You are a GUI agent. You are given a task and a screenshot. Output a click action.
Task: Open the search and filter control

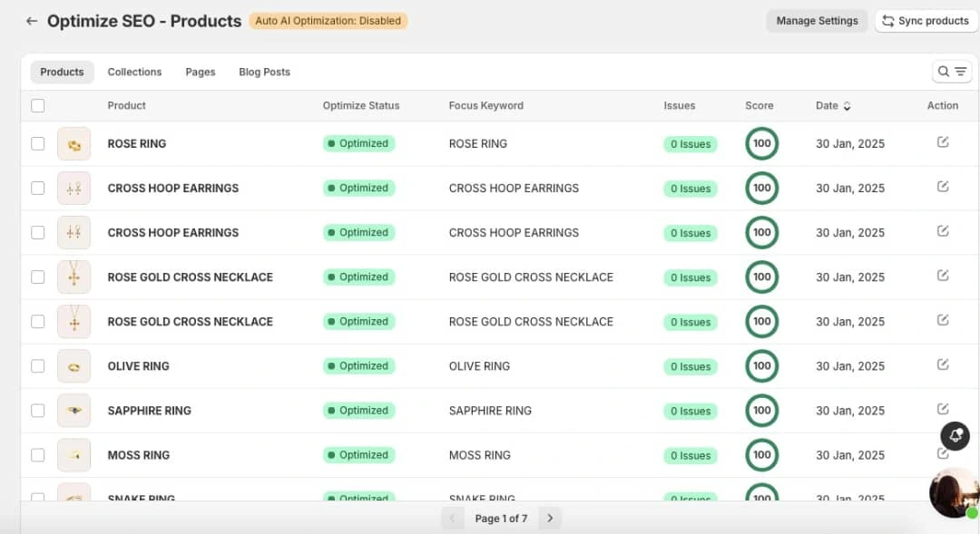coord(952,72)
